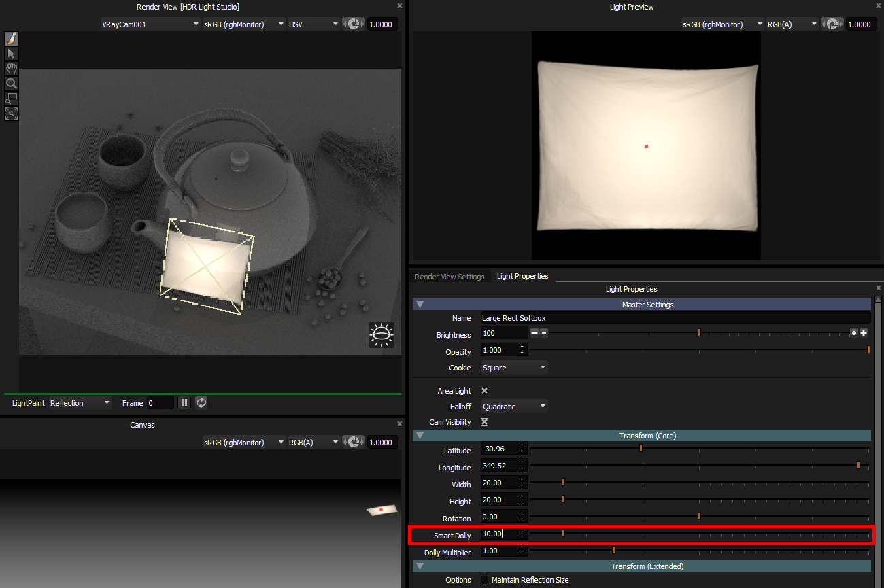
Task: Close the Canvas panel
Action: click(400, 423)
